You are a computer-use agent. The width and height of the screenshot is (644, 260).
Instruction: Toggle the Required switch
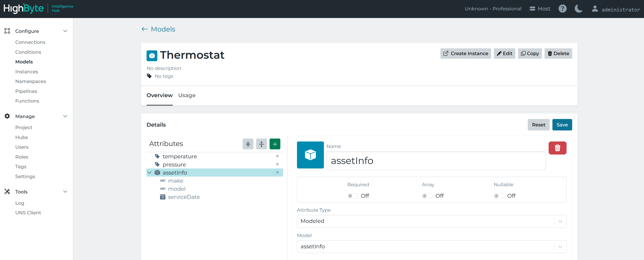[352, 196]
